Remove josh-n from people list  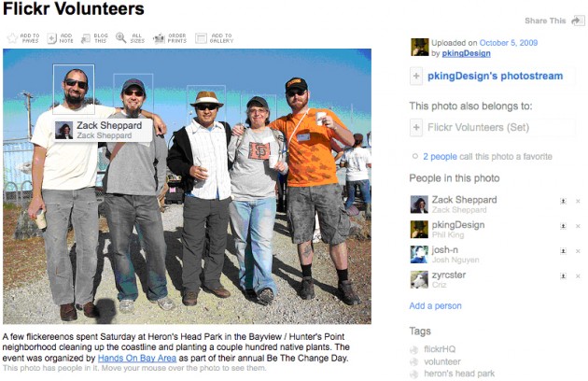click(578, 251)
